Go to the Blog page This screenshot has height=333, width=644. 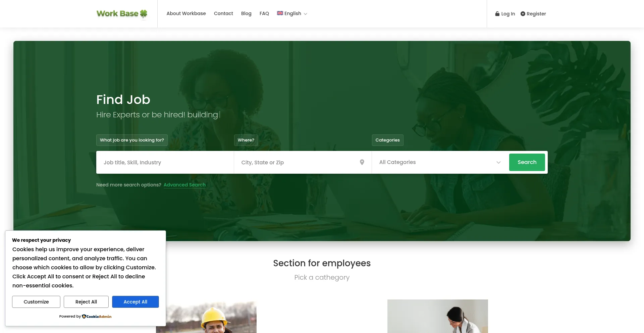click(x=246, y=13)
